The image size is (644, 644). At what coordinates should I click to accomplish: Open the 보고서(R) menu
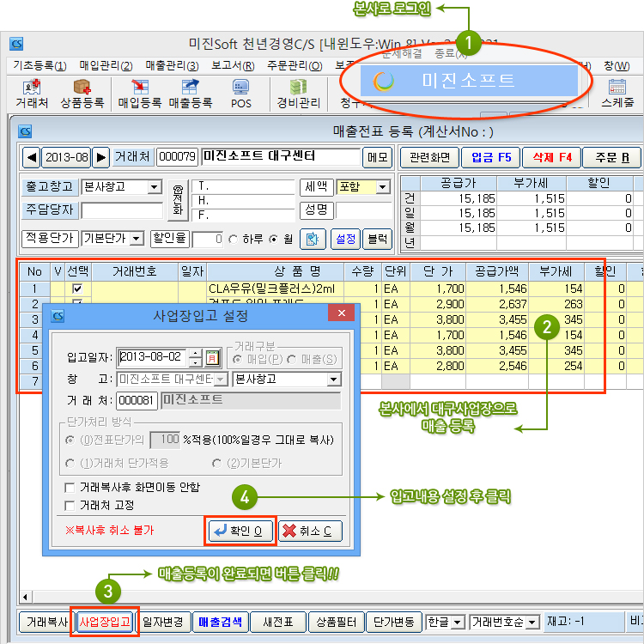coord(233,66)
